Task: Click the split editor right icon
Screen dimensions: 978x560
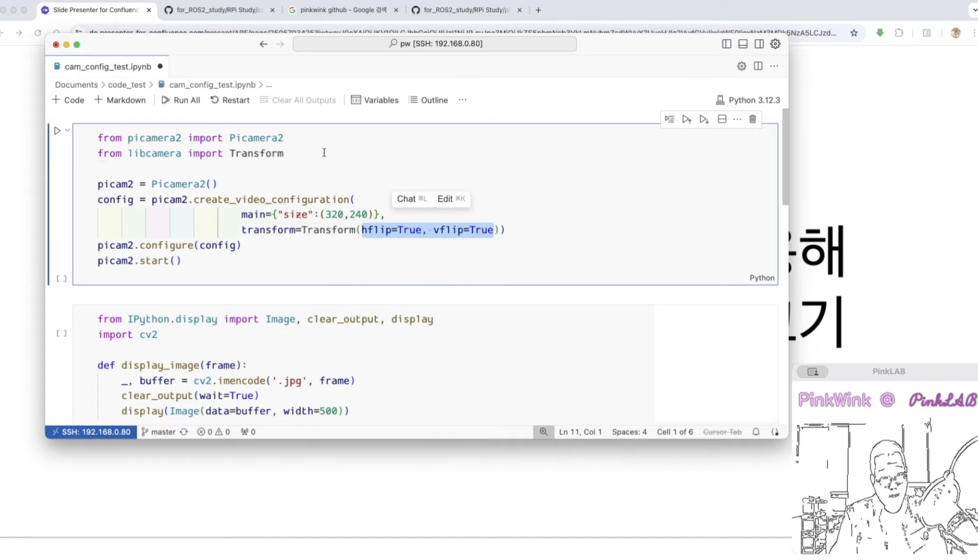Action: click(x=758, y=66)
